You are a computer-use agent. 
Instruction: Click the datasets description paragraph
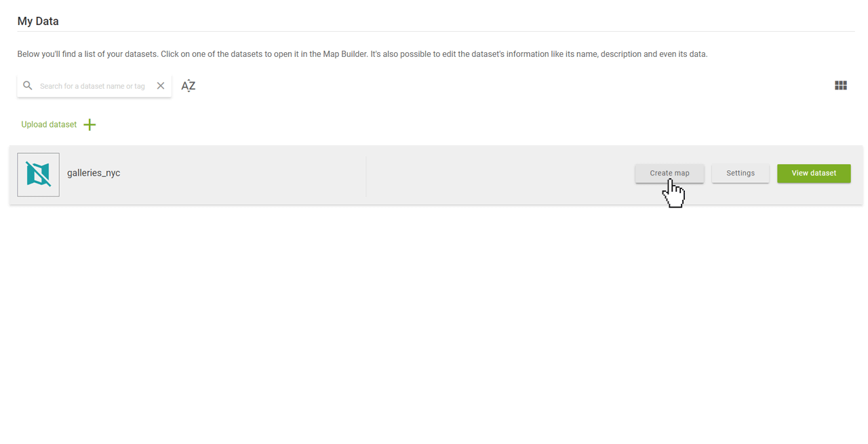362,54
